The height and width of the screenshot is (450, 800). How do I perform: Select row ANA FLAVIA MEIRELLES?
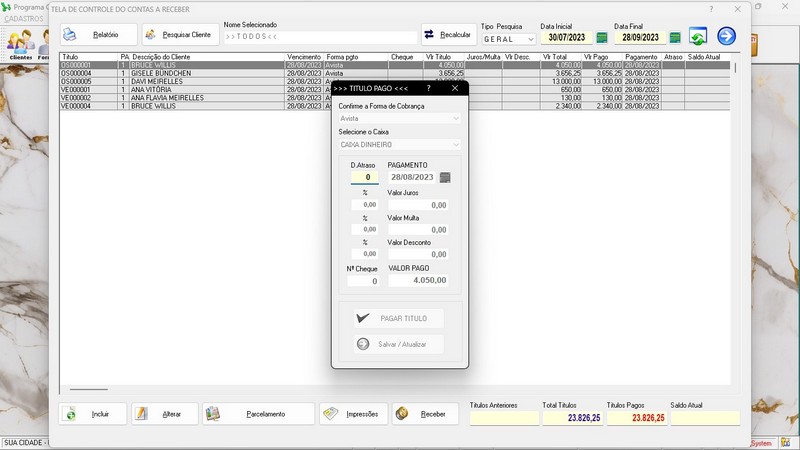click(x=395, y=98)
